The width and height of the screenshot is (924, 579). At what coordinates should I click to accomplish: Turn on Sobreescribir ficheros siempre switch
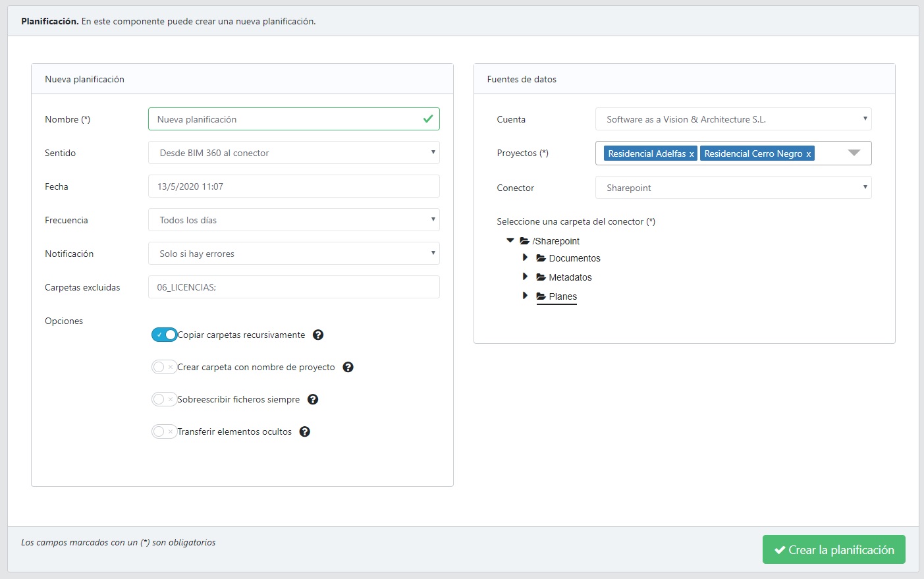163,399
